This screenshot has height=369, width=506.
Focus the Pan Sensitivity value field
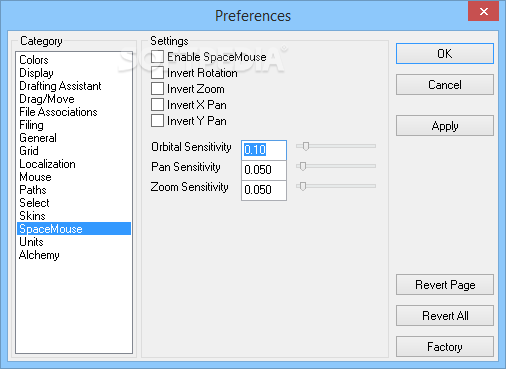pyautogui.click(x=264, y=170)
